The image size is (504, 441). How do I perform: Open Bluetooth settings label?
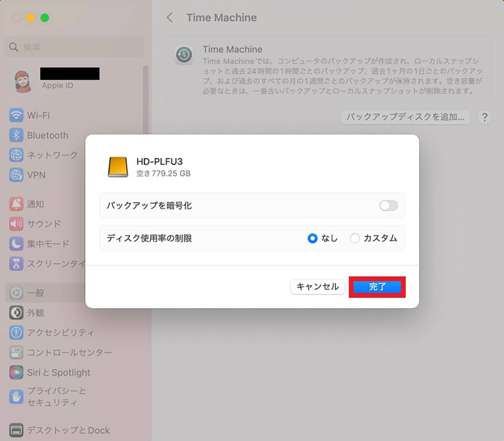click(x=47, y=135)
